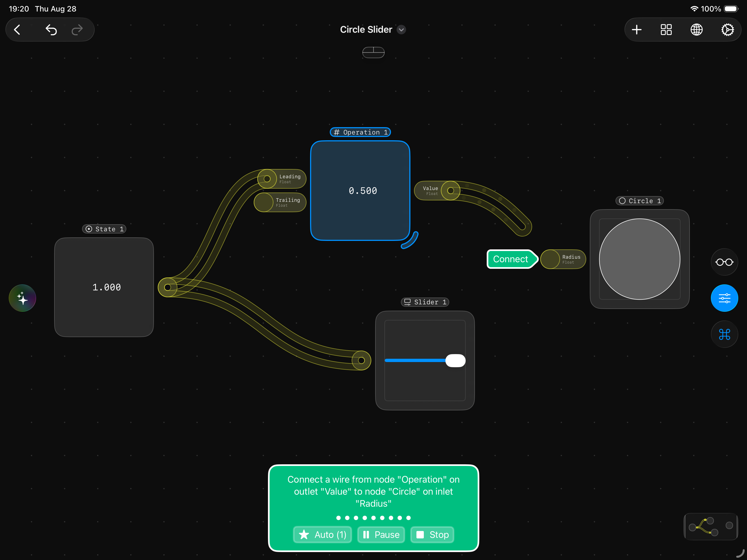Open the node graph minimap thumbnail
Screen dimensions: 747x560
[x=711, y=526]
